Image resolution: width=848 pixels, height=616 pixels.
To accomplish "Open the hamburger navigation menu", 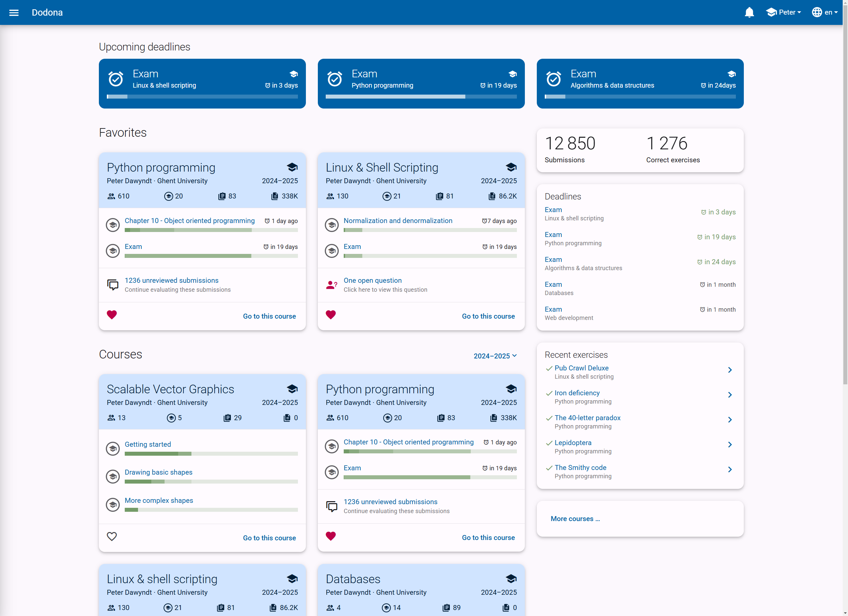I will (x=14, y=13).
